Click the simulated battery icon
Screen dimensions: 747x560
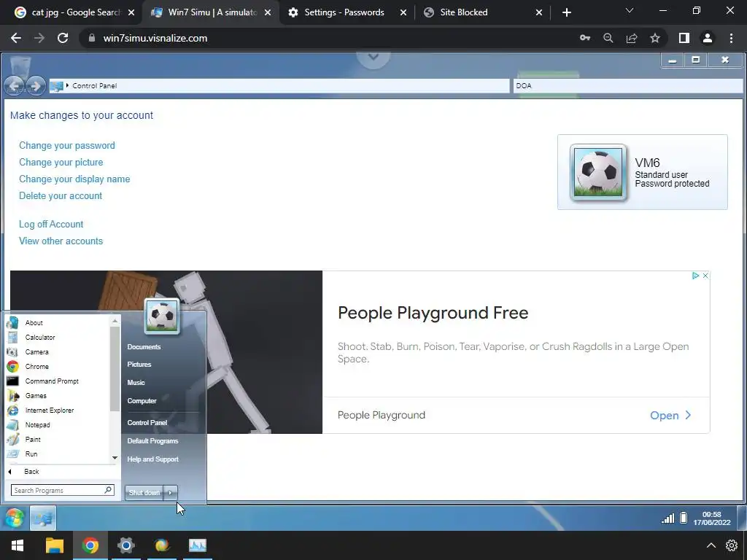[684, 518]
